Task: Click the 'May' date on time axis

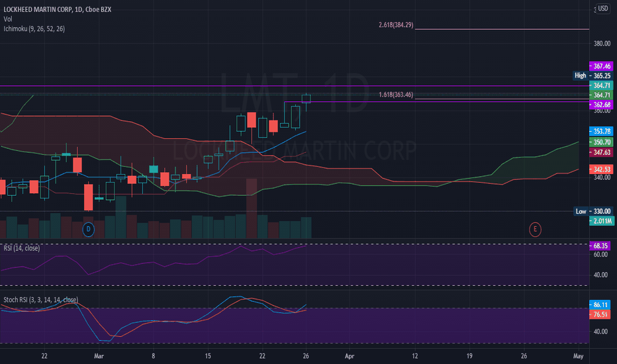Action: pos(578,356)
